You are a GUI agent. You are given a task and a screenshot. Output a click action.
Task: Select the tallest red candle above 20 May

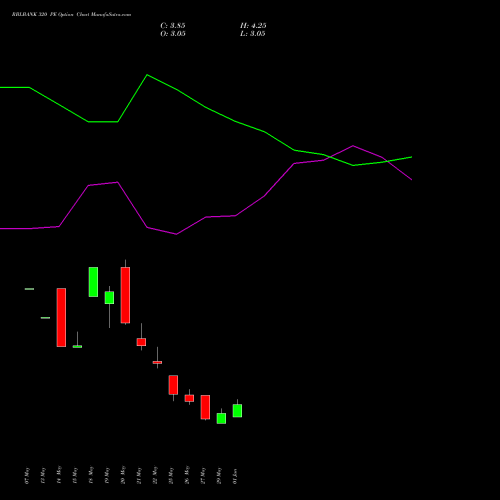125,295
